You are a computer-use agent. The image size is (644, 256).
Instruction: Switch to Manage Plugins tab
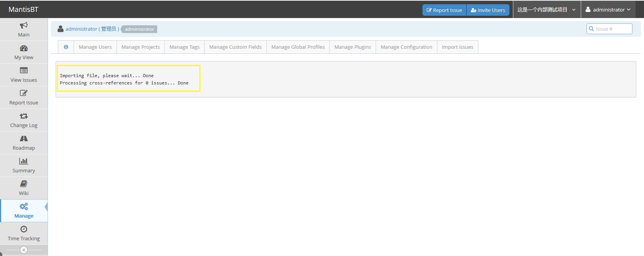[352, 47]
